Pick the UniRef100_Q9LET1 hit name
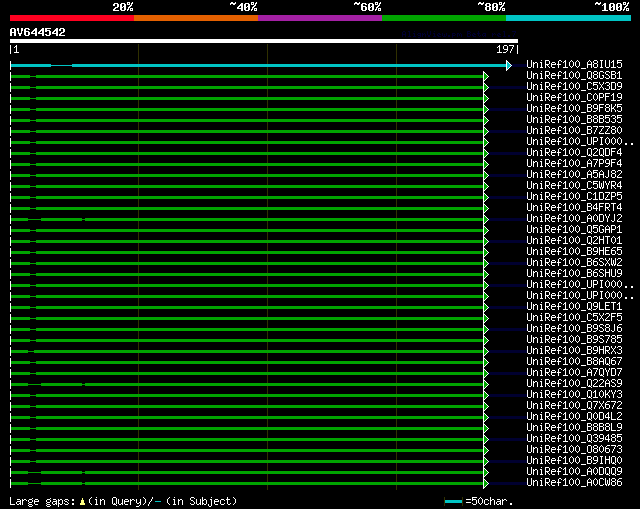 pyautogui.click(x=574, y=307)
